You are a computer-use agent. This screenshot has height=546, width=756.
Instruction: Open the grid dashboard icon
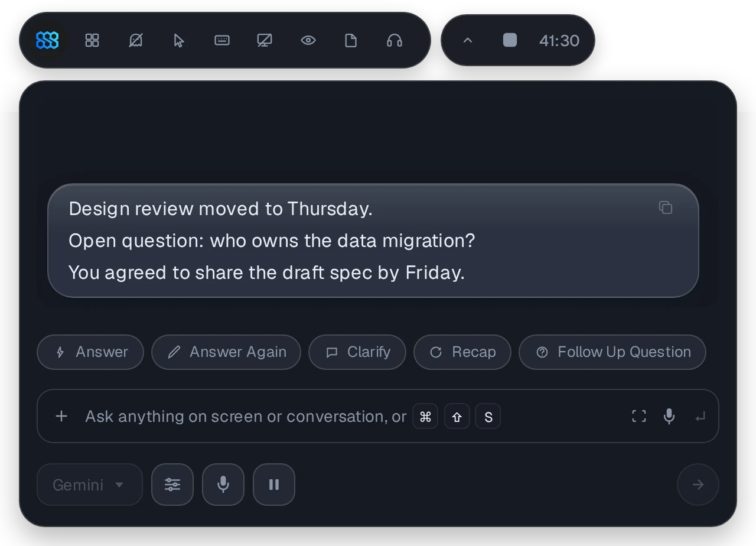[x=92, y=40]
